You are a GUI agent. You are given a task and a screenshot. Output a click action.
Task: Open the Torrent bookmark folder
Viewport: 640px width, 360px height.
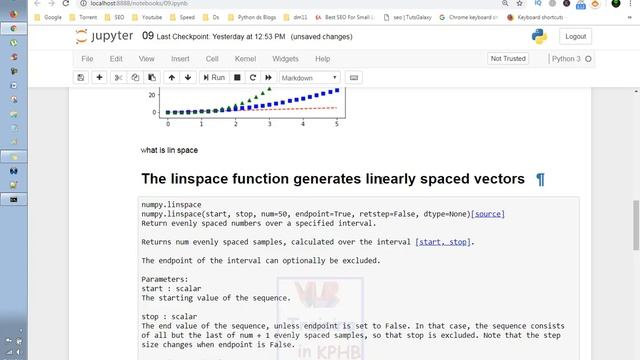(83, 18)
